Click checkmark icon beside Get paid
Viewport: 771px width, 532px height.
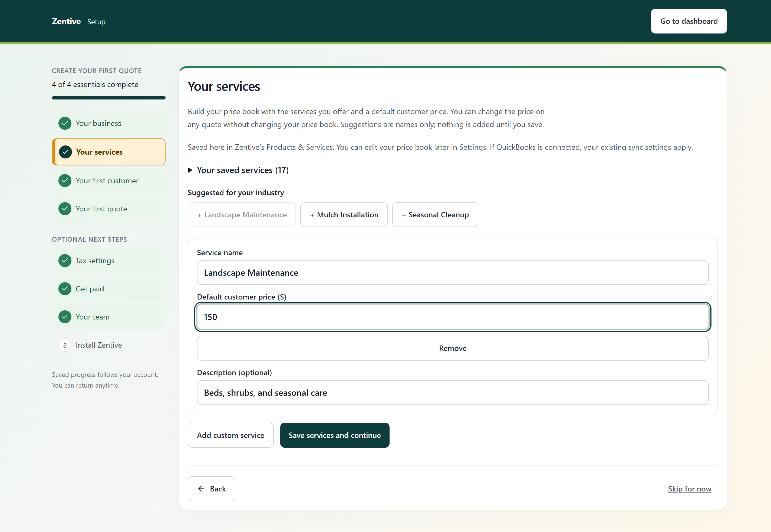pyautogui.click(x=65, y=289)
